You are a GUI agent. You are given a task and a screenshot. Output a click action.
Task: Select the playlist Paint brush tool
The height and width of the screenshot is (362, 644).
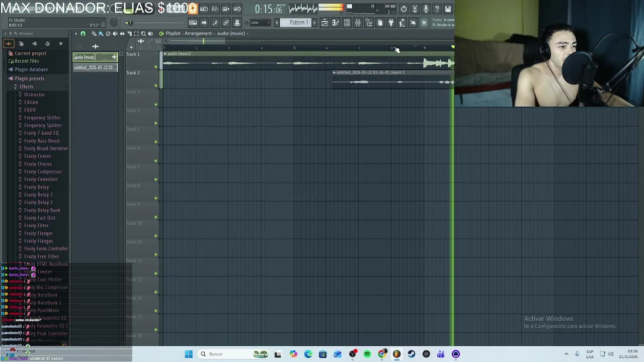[x=101, y=34]
